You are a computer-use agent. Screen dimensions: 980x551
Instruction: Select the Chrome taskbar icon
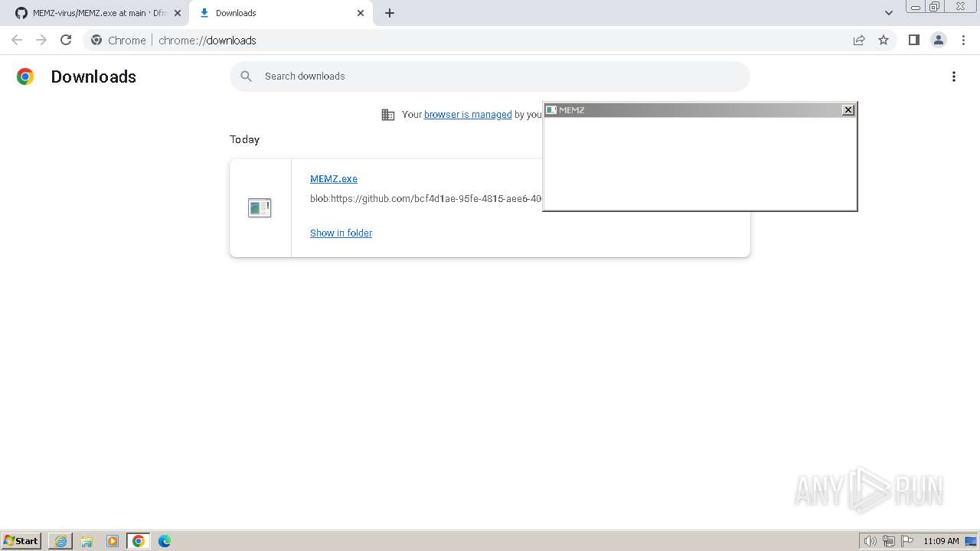[x=139, y=541]
